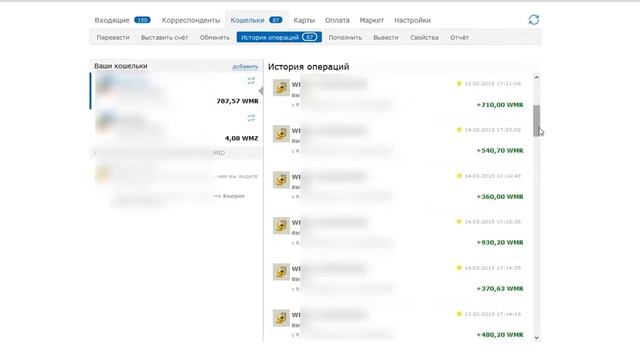Click the +480,20 WMR amount
Viewport: 640px width, 360px height.
pyautogui.click(x=500, y=335)
